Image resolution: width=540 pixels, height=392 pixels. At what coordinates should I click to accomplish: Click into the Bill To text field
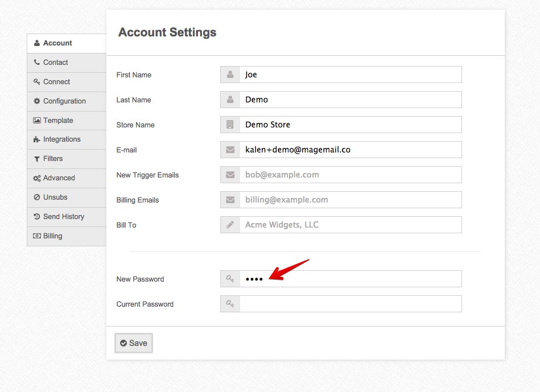click(350, 225)
